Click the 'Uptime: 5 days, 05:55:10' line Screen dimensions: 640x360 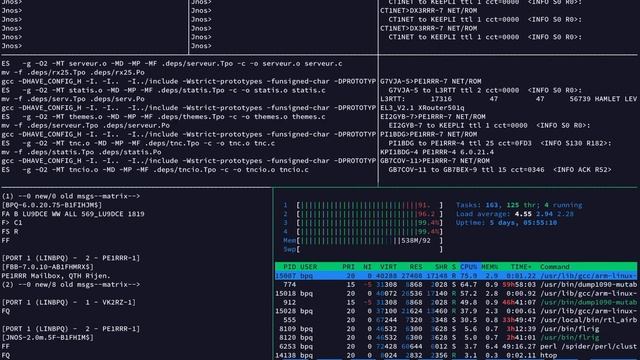tap(507, 223)
